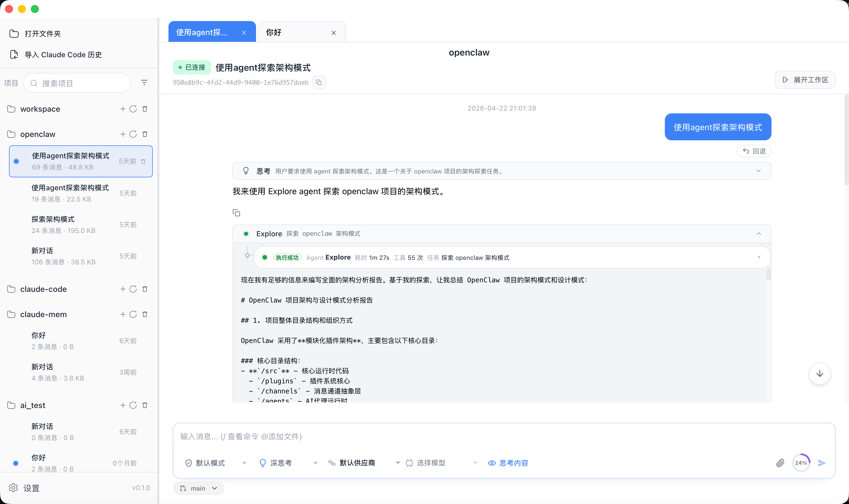Open app settings via gear icon
This screenshot has height=504, width=849.
13,488
